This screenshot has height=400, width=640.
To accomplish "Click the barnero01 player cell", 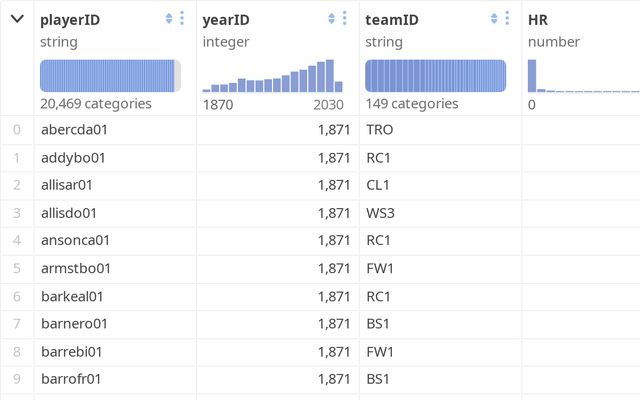I will pyautogui.click(x=74, y=324).
